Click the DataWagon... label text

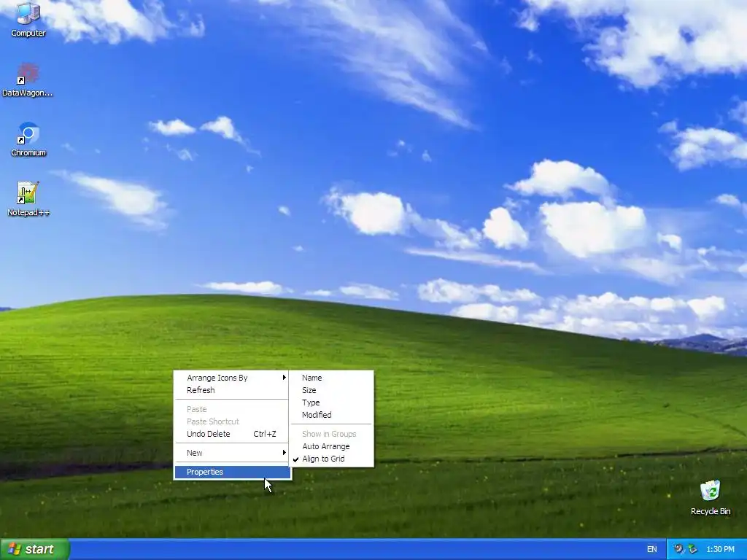pos(28,93)
